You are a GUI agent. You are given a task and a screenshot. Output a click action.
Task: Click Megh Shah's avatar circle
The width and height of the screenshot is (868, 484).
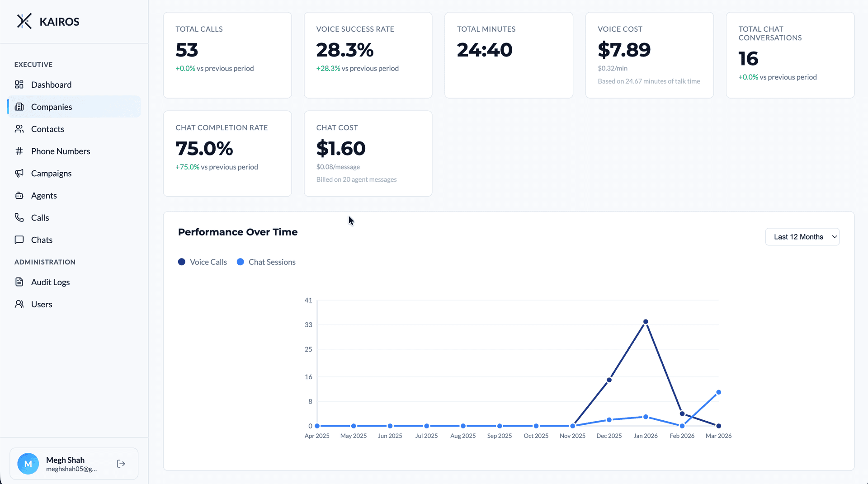(x=28, y=463)
